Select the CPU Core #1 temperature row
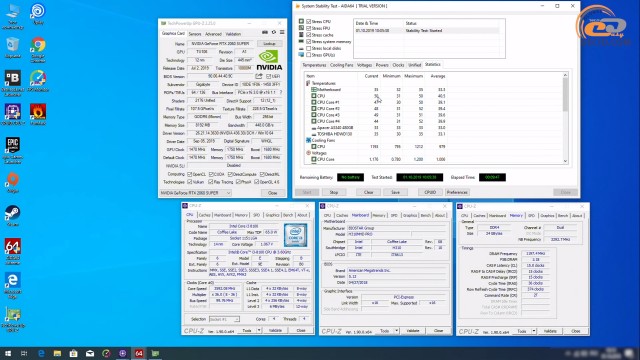The width and height of the screenshot is (640, 360). [x=376, y=102]
